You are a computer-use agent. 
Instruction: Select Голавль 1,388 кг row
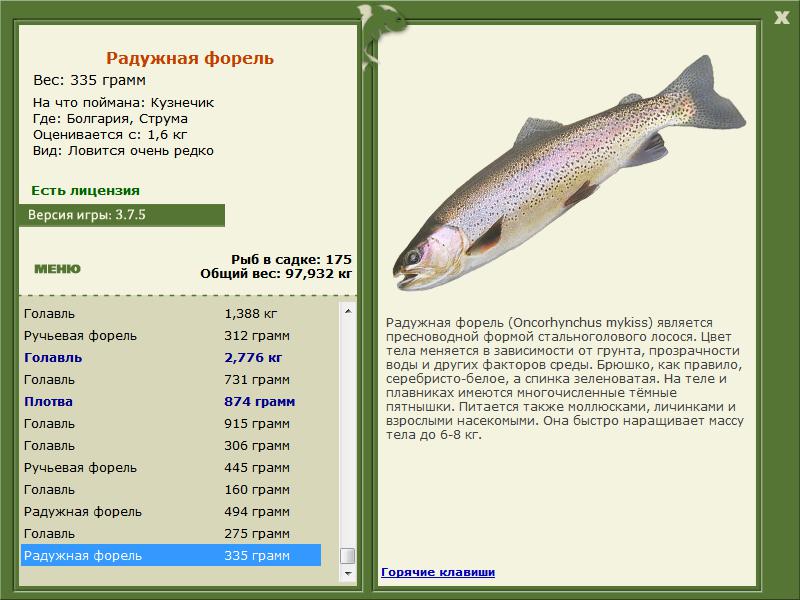(x=171, y=314)
